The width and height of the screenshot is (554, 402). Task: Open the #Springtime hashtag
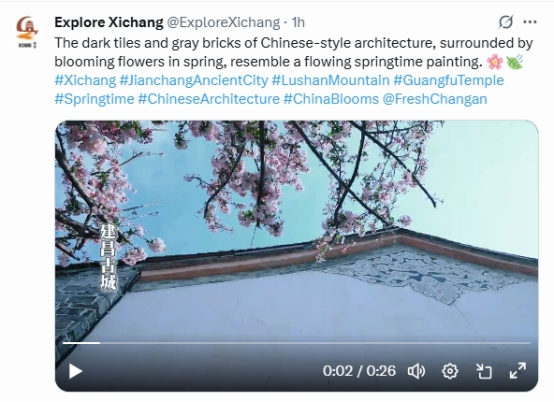(94, 99)
